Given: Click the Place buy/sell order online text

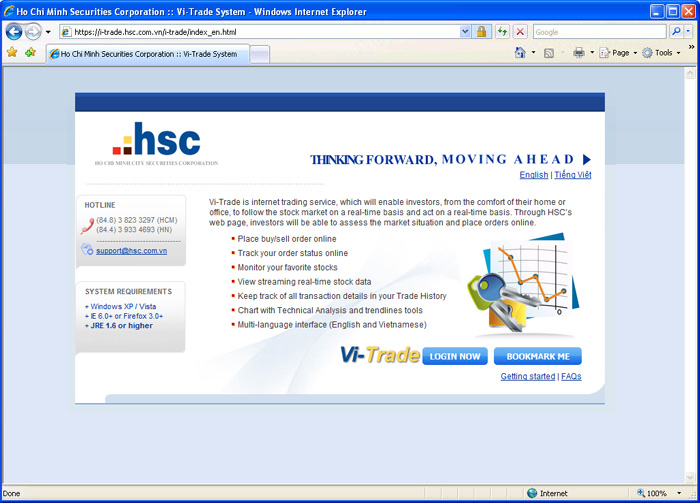Looking at the screenshot, I should tap(287, 239).
